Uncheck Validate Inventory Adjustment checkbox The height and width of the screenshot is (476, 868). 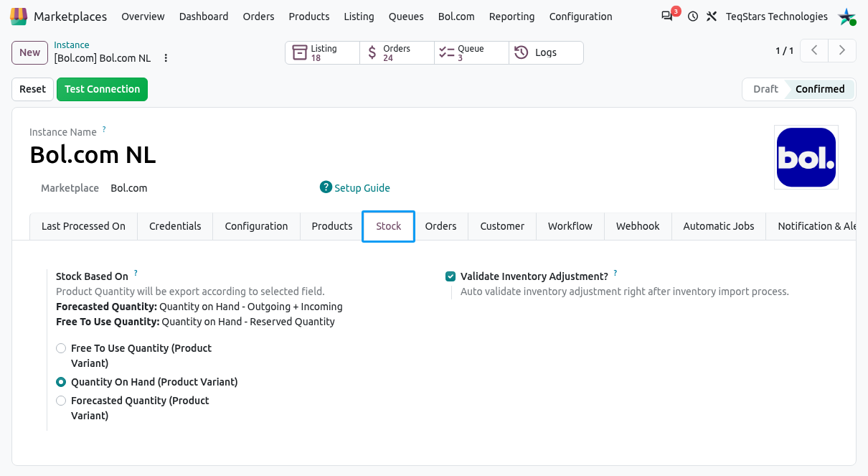pos(450,276)
